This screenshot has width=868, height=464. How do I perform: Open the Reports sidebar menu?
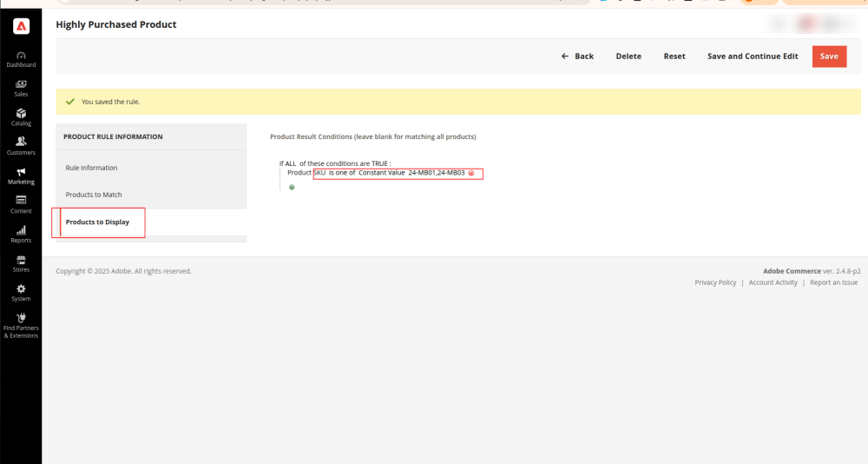pos(21,234)
